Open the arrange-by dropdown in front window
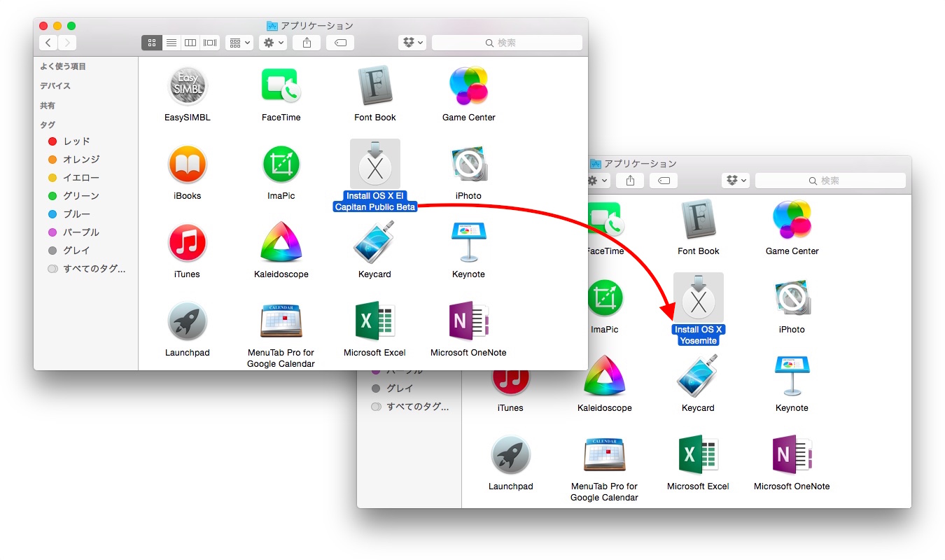The width and height of the screenshot is (945, 560). coord(239,43)
